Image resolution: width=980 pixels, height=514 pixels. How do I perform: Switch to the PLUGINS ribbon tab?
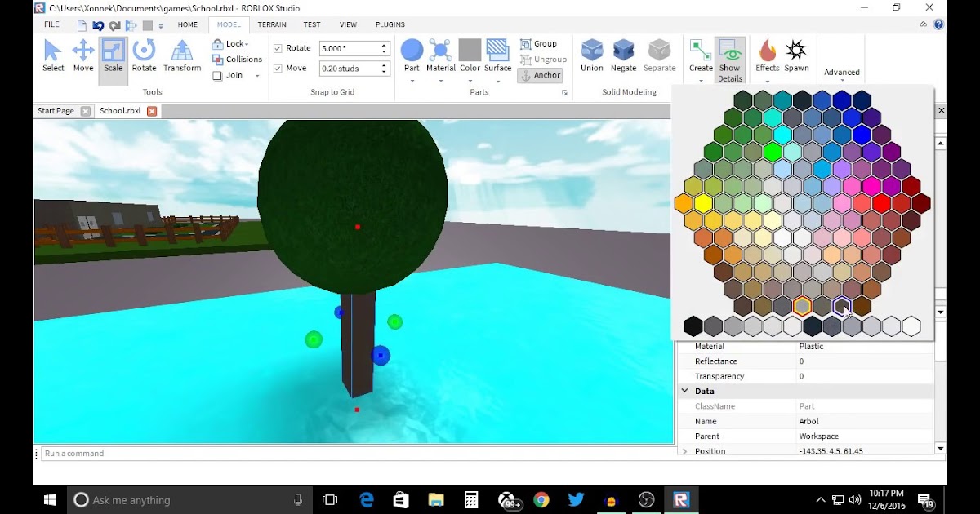point(390,24)
